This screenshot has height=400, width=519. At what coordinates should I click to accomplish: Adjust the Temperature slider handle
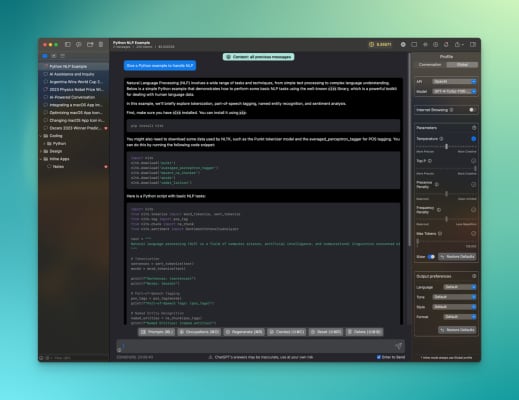tap(446, 146)
